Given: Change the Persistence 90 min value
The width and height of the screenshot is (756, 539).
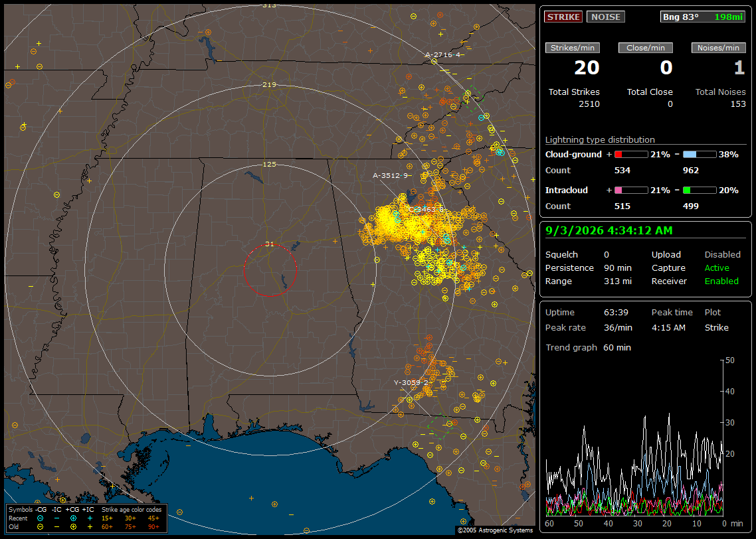Looking at the screenshot, I should coord(618,268).
